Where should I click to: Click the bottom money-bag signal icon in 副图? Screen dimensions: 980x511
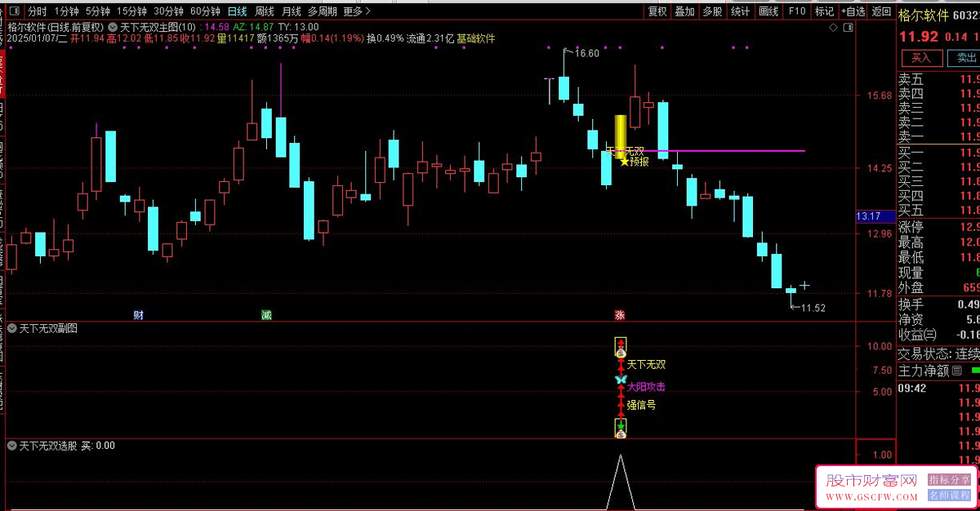[621, 434]
